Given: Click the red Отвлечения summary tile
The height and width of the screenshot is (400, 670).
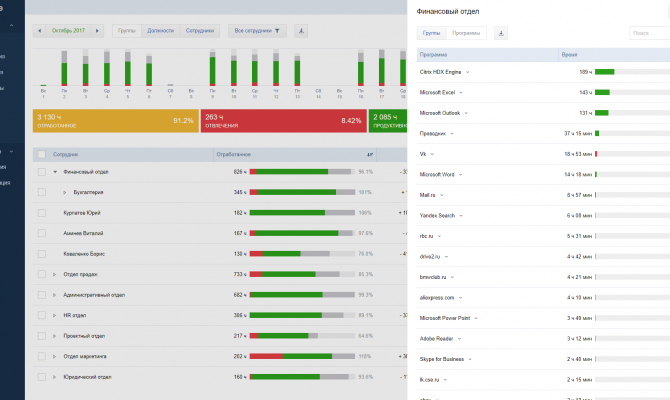Looking at the screenshot, I should coord(284,121).
